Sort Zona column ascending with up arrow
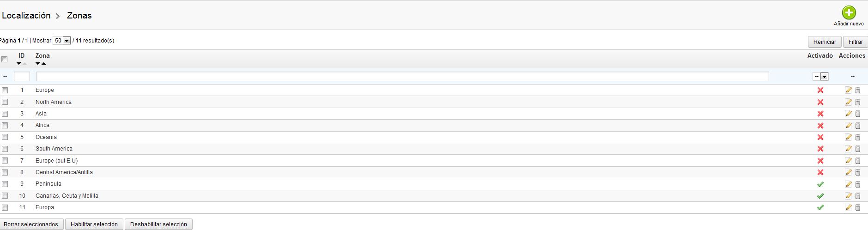The height and width of the screenshot is (230, 868). [43, 64]
